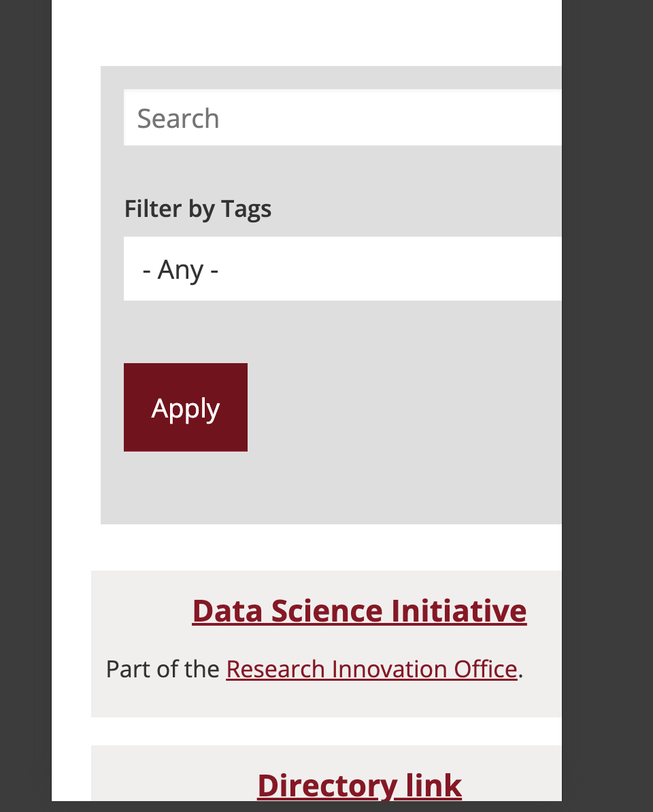
Task: Click the gray filter panel background
Action: click(x=408, y=490)
